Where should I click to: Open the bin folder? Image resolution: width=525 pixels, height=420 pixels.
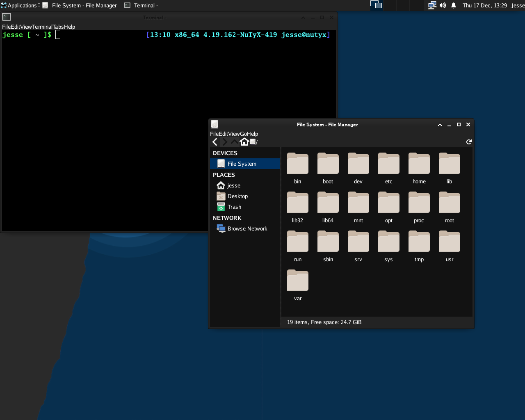(298, 169)
